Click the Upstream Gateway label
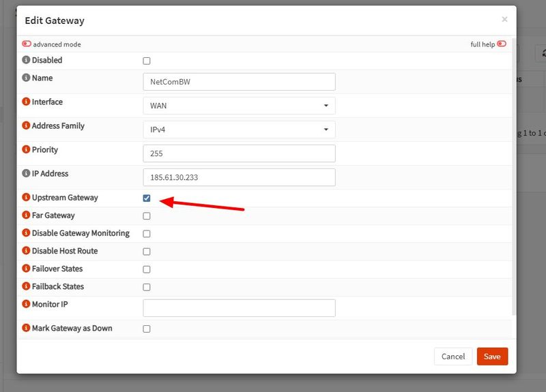Screen dimensions: 546x392 click(65, 198)
